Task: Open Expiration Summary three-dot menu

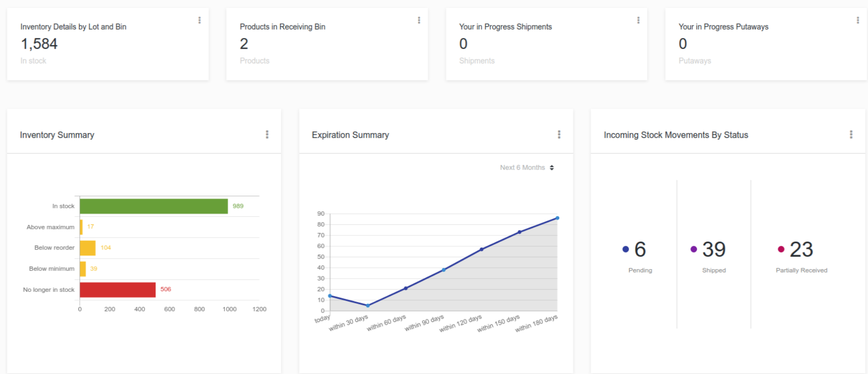Action: [559, 135]
